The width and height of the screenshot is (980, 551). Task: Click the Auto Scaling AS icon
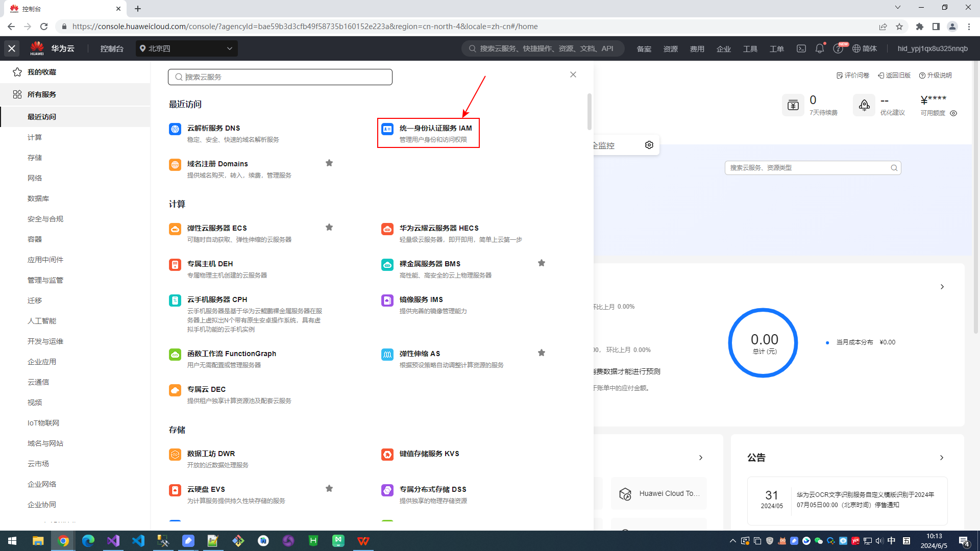[387, 355]
